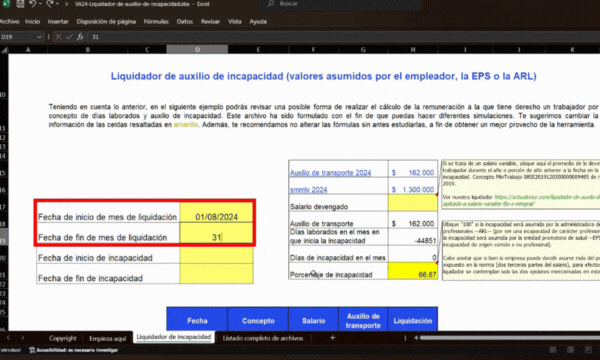
Task: Open Insert Function fx dialog
Action: [80, 37]
